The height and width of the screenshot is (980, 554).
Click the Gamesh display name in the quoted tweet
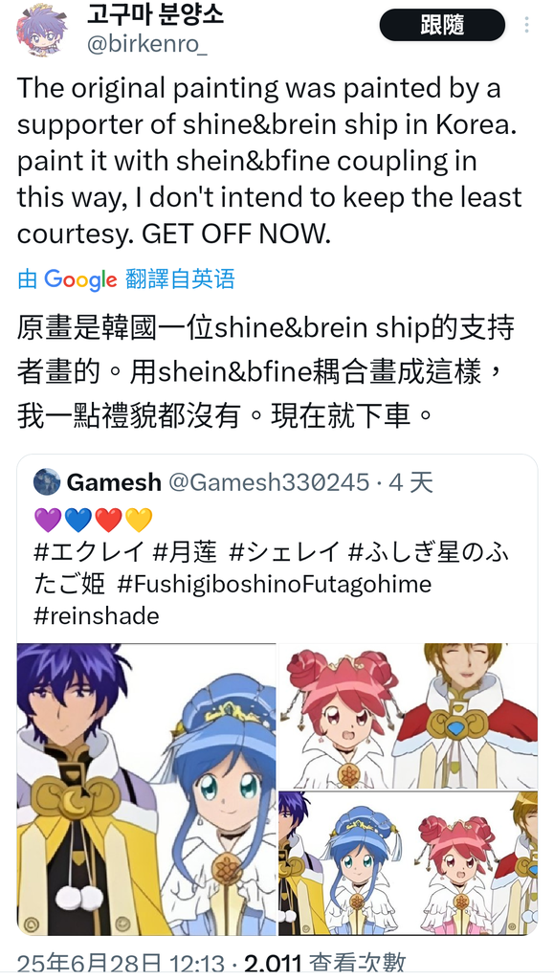114,482
